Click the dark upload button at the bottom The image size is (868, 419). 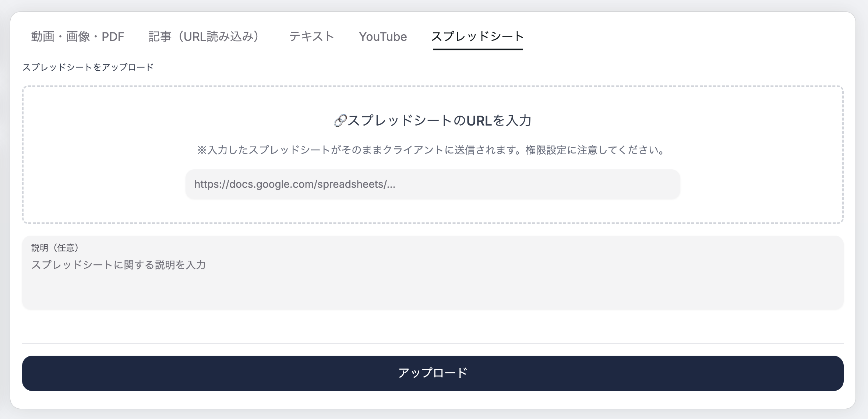434,373
